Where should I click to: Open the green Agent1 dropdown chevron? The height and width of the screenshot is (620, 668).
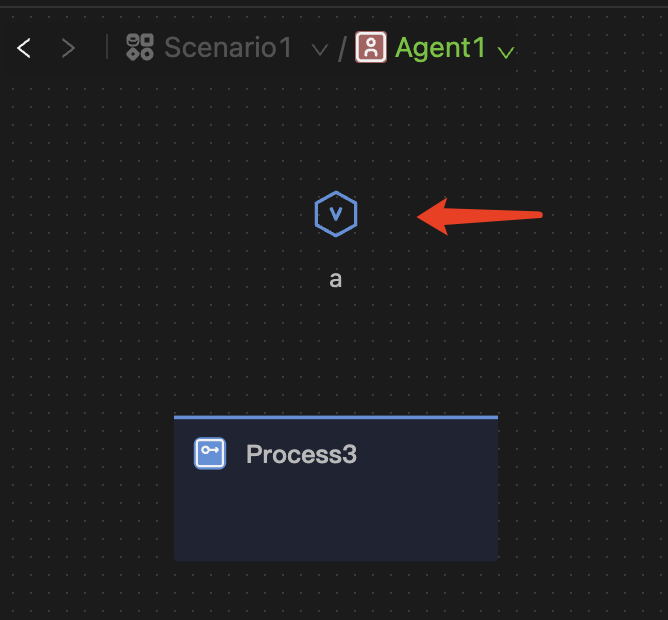(x=506, y=52)
